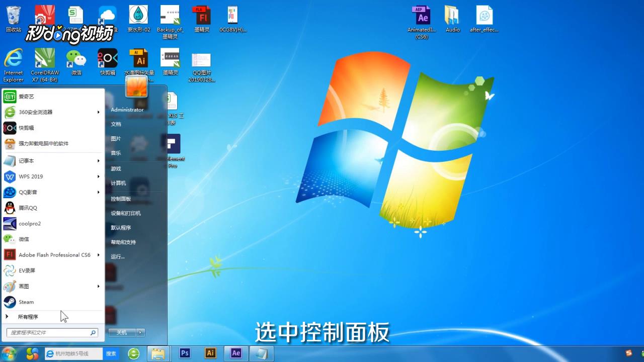
Task: Click the Illustrator icon on the taskbar
Action: pos(211,353)
